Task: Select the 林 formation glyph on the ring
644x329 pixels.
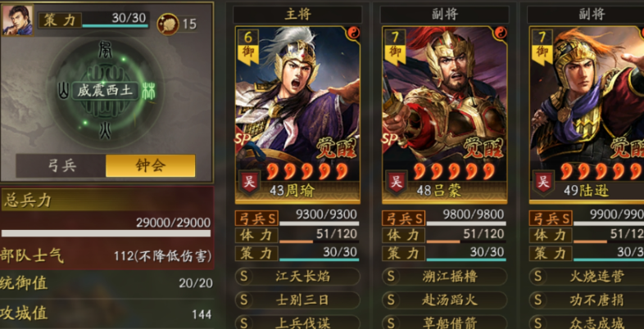Action: coord(148,91)
